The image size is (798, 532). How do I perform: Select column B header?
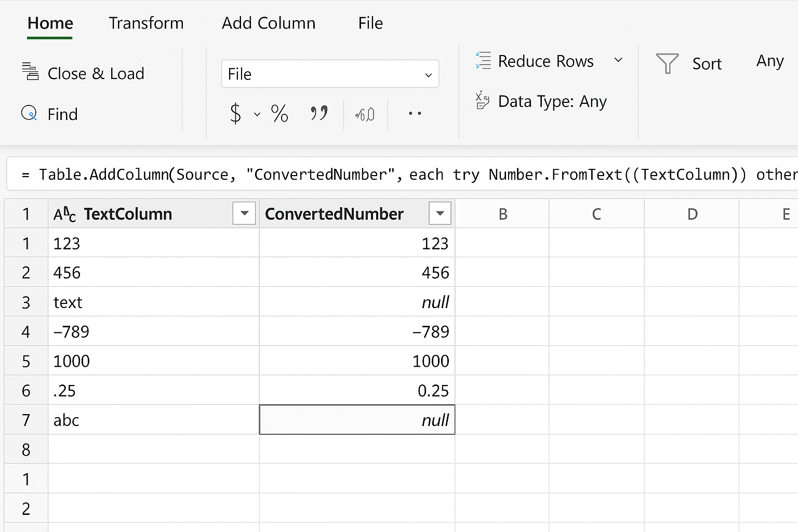(x=502, y=214)
